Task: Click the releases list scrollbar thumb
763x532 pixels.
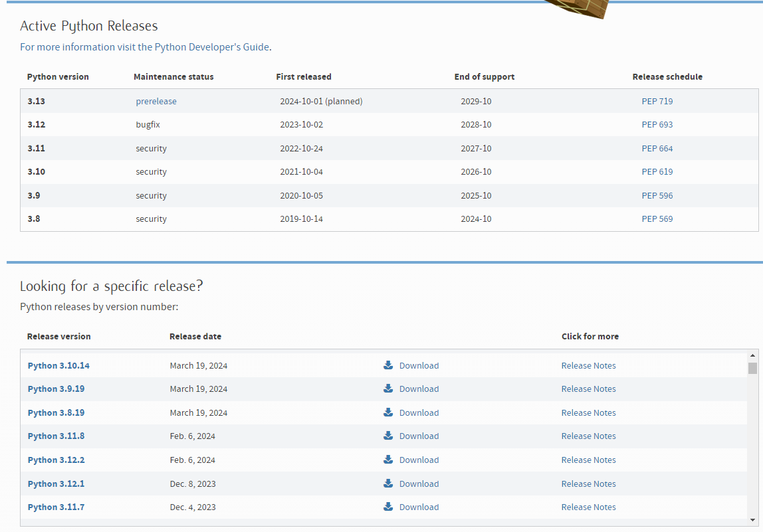Action: pyautogui.click(x=752, y=369)
